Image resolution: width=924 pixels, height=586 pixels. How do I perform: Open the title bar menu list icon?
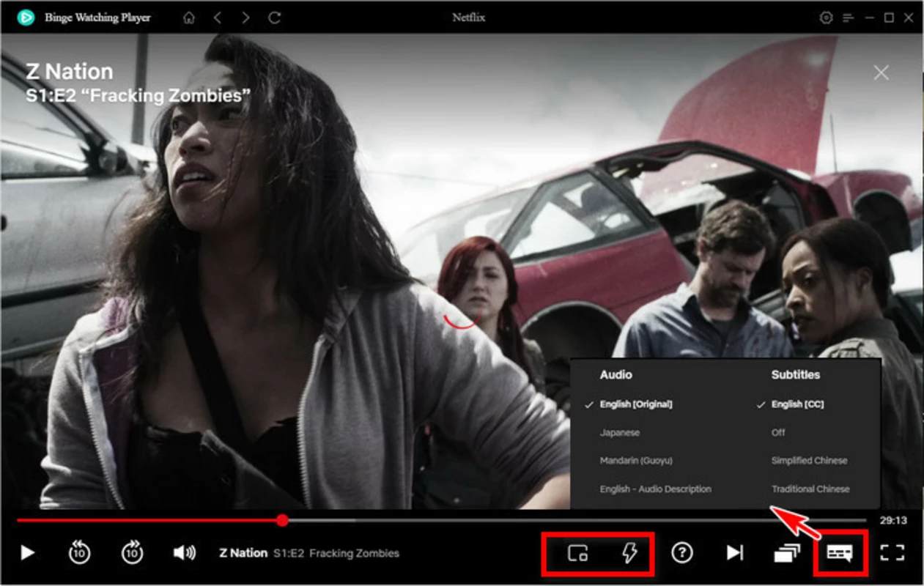tap(848, 18)
